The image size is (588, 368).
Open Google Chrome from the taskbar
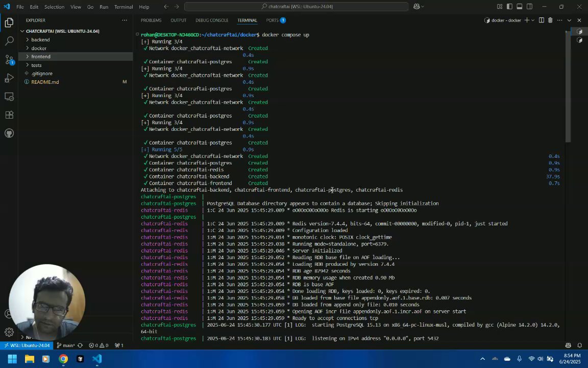tap(63, 359)
